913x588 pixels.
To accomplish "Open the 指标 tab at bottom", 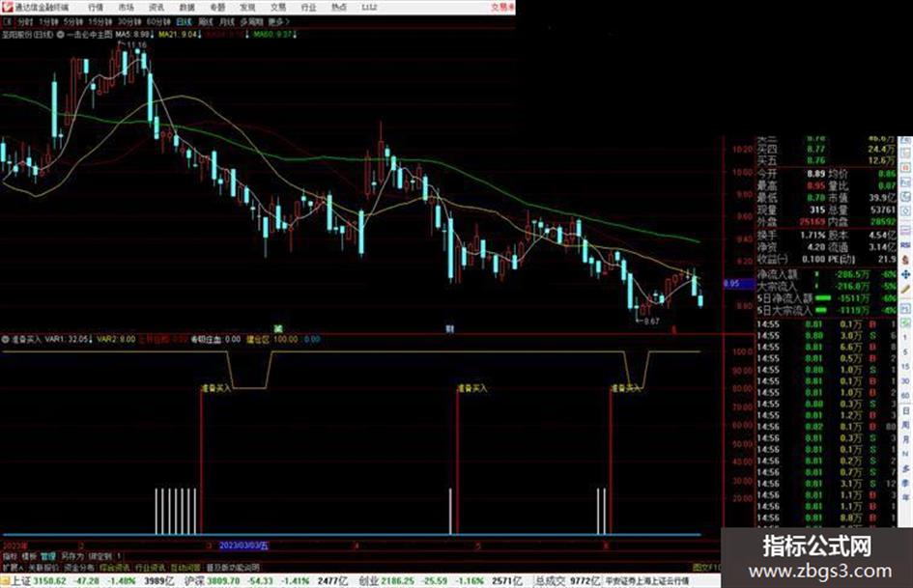I will [x=10, y=556].
